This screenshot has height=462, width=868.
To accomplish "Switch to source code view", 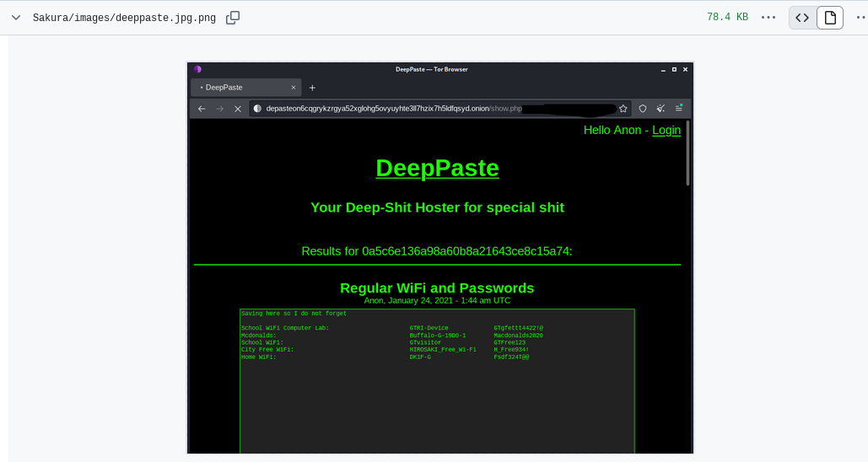I will tap(802, 18).
